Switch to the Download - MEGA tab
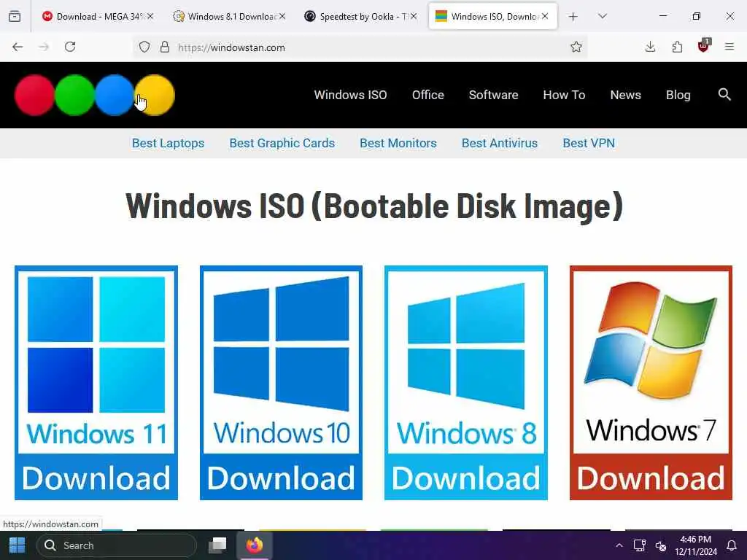Screen dimensions: 747x560 tap(98, 16)
